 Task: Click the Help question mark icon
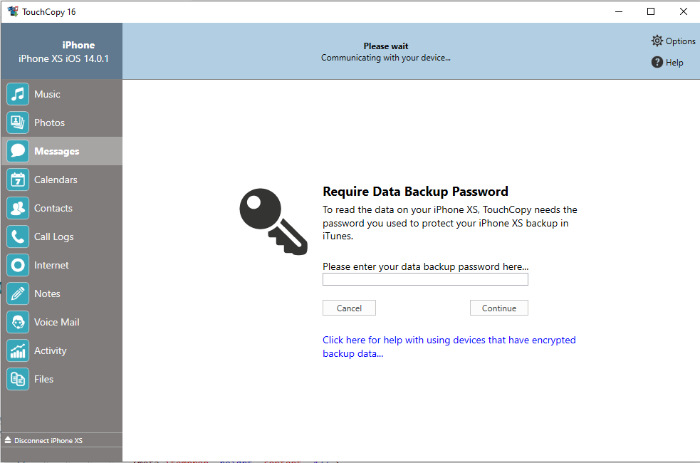[657, 62]
